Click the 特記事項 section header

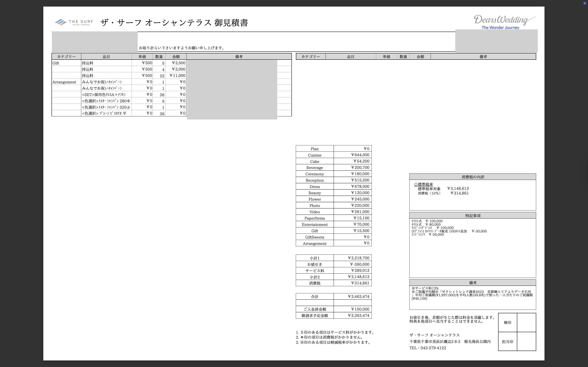pyautogui.click(x=473, y=216)
